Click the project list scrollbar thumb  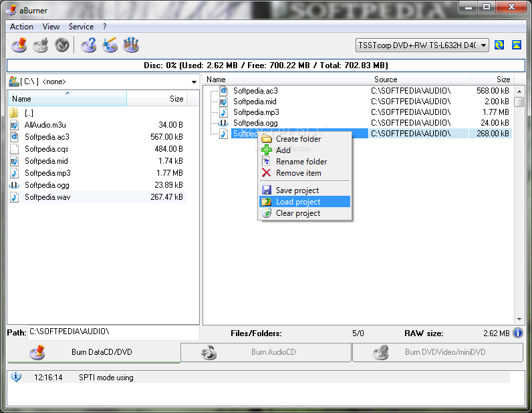tap(519, 102)
